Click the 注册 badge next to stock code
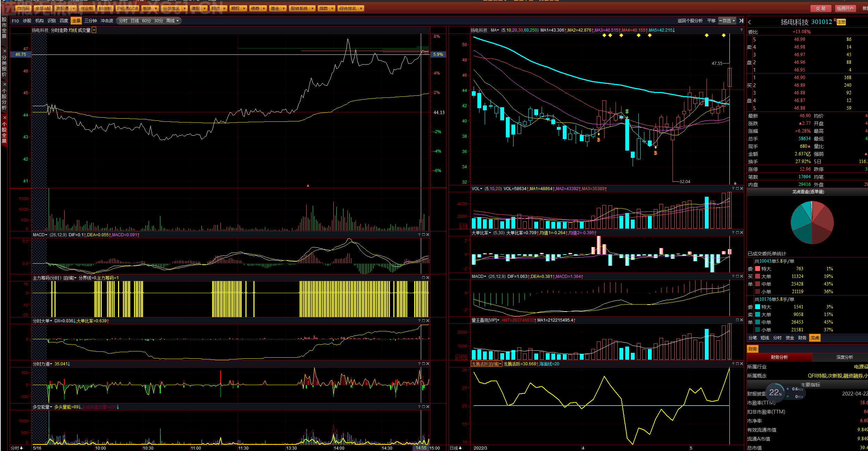 pos(841,22)
